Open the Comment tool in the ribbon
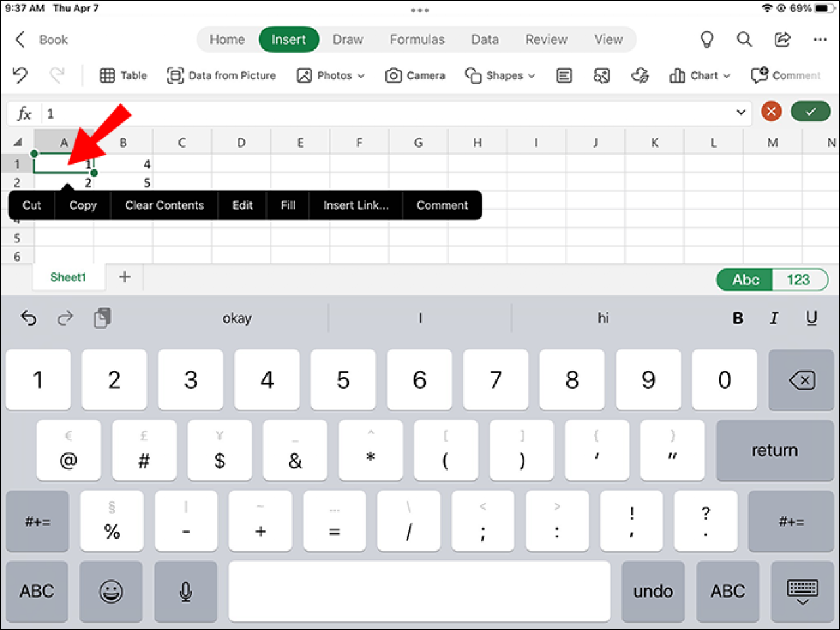 click(786, 75)
